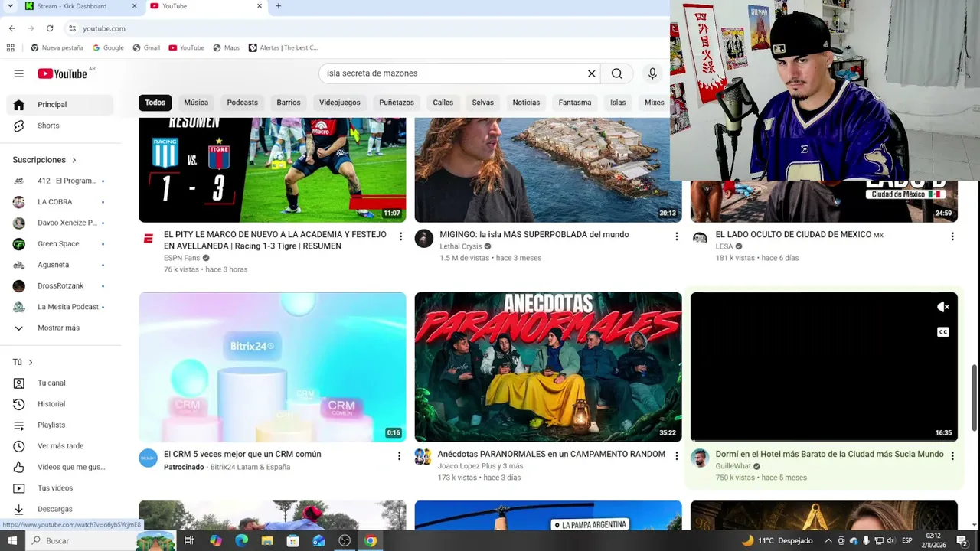
Task: Start voice search with the microphone
Action: pos(652,73)
